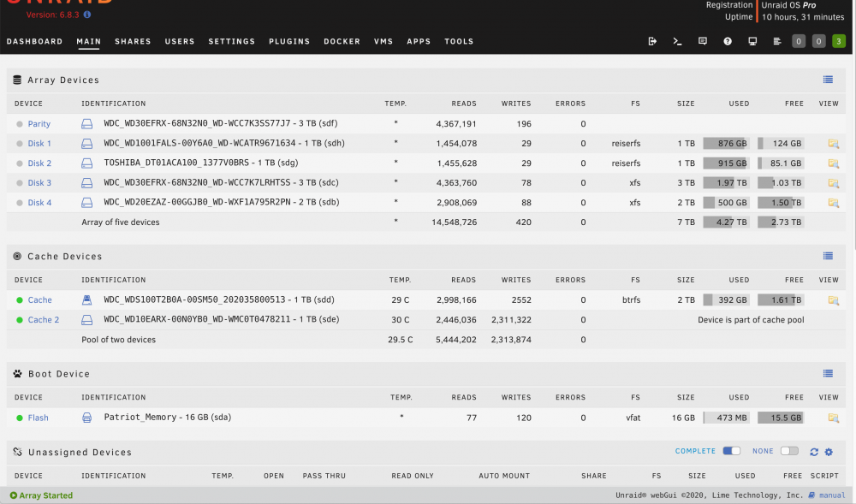Click Cache 2 temperature 30 C

point(400,320)
